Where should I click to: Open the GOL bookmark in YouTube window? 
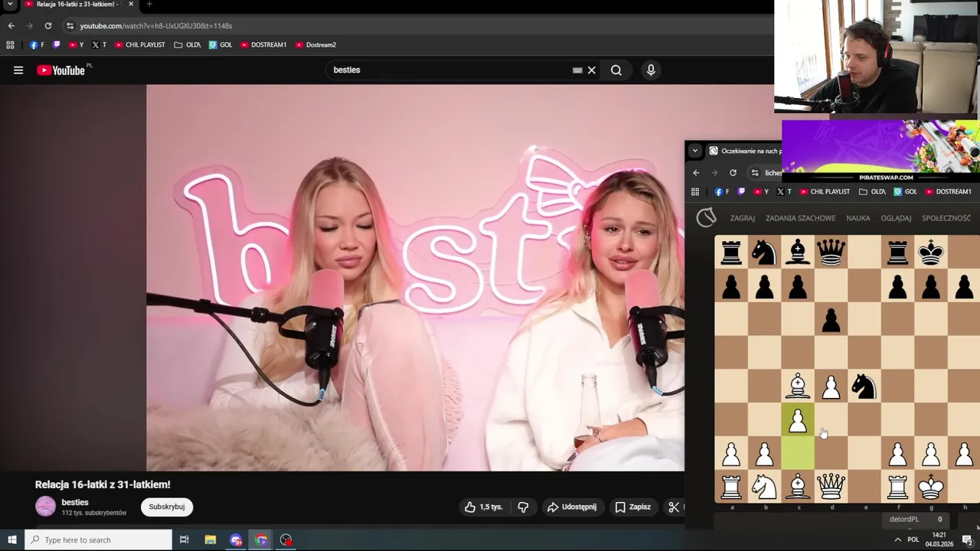(220, 45)
